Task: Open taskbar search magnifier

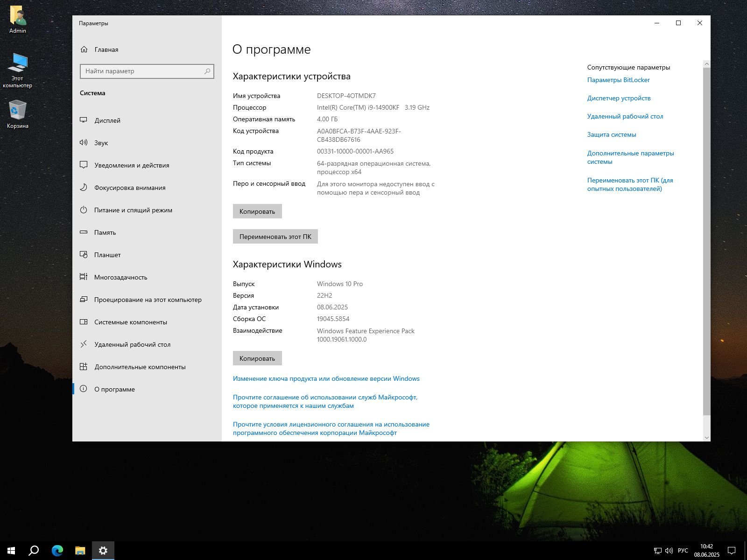Action: (34, 551)
